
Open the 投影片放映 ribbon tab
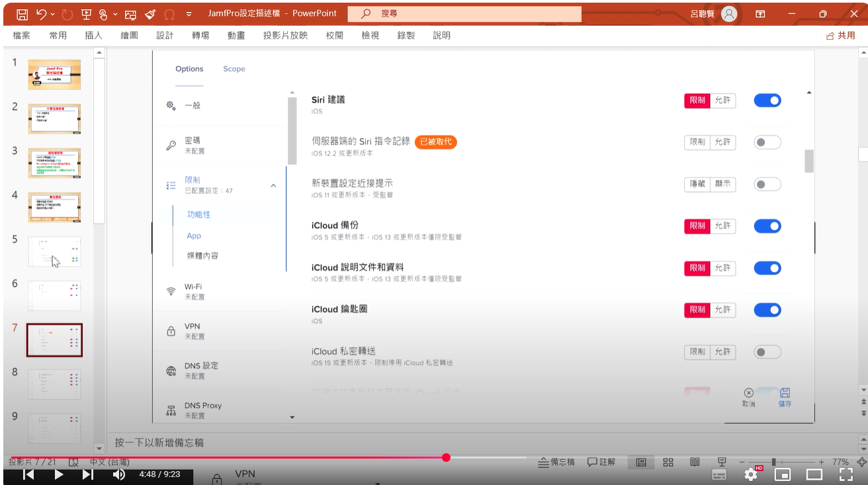click(x=286, y=36)
